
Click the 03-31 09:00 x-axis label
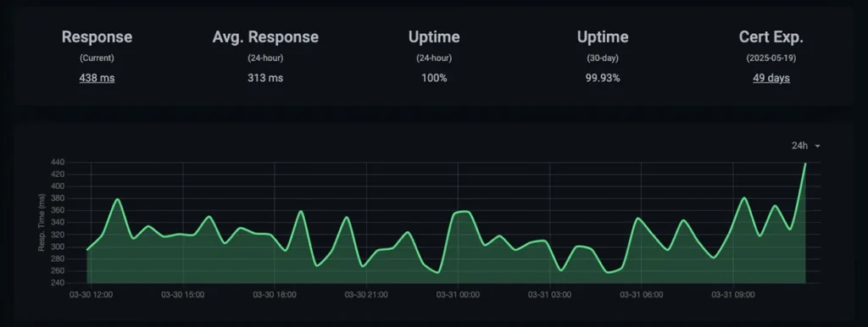[733, 295]
